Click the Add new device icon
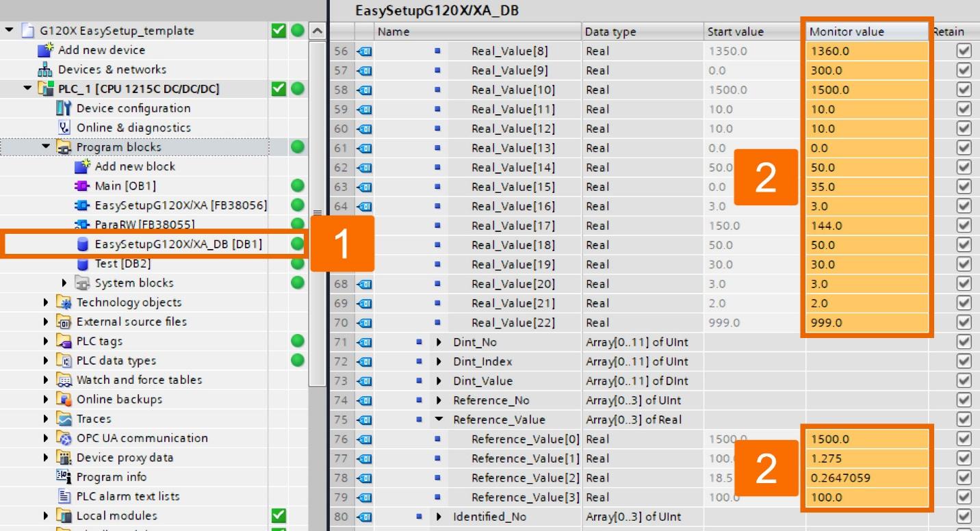 (x=45, y=50)
